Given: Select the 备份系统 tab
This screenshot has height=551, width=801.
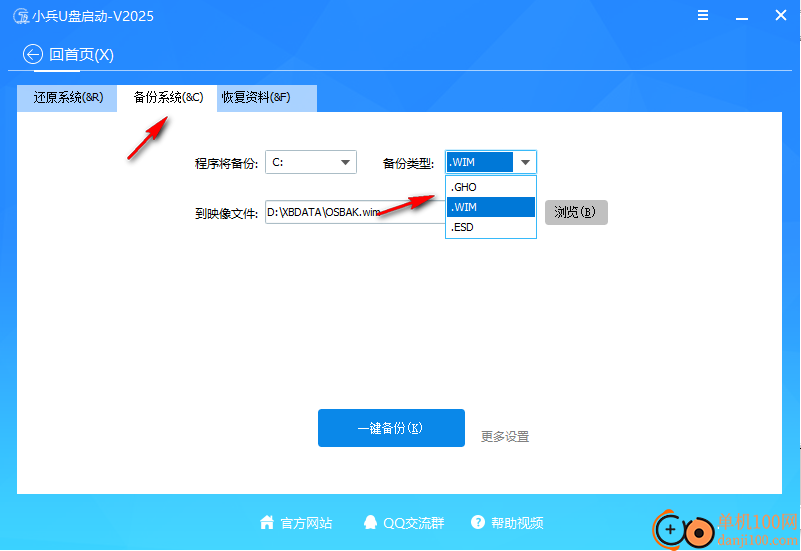Looking at the screenshot, I should coord(168,98).
